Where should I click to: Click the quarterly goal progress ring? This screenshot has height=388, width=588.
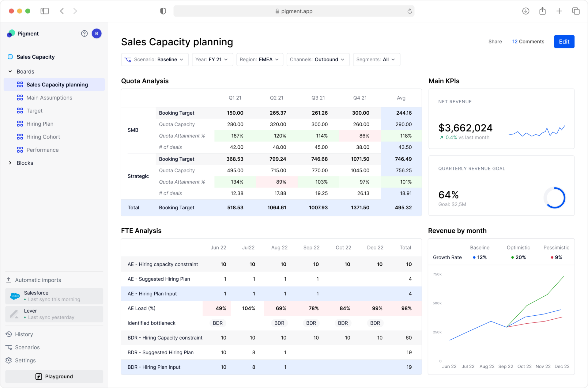(555, 198)
